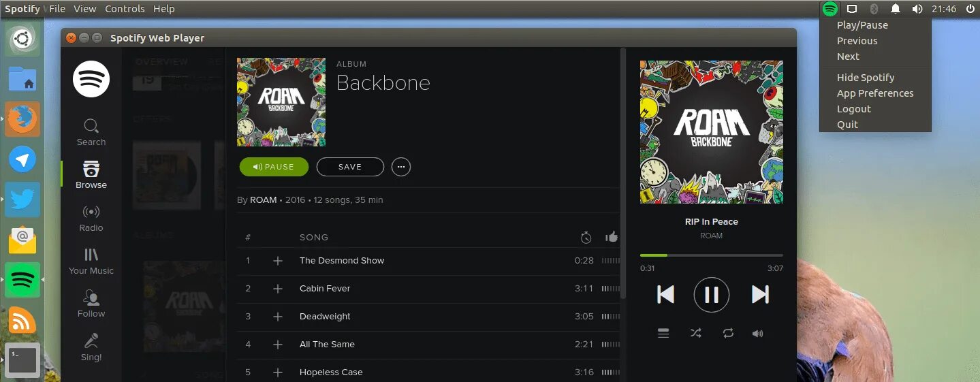The image size is (980, 382).
Task: Open the File menu
Action: click(x=57, y=9)
